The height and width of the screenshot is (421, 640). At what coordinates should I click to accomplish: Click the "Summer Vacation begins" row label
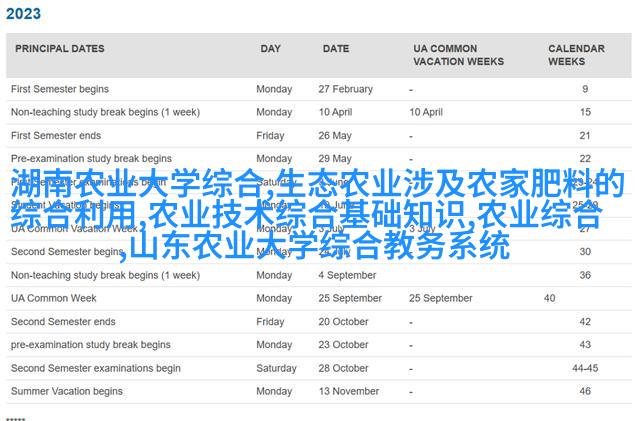pyautogui.click(x=67, y=392)
